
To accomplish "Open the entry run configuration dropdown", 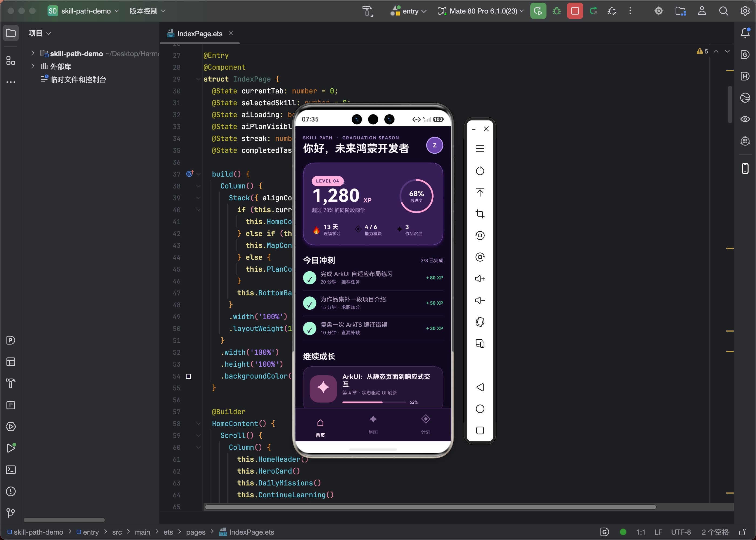I will click(x=409, y=11).
